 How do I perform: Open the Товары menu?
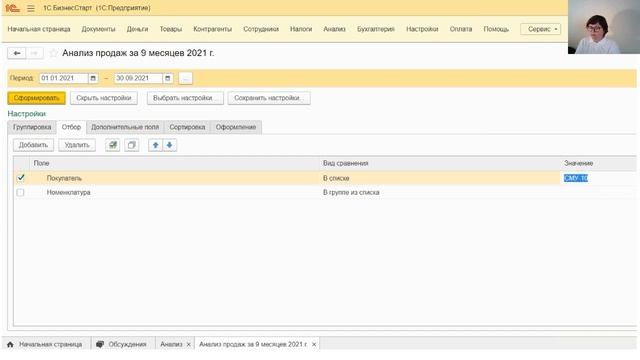(171, 29)
